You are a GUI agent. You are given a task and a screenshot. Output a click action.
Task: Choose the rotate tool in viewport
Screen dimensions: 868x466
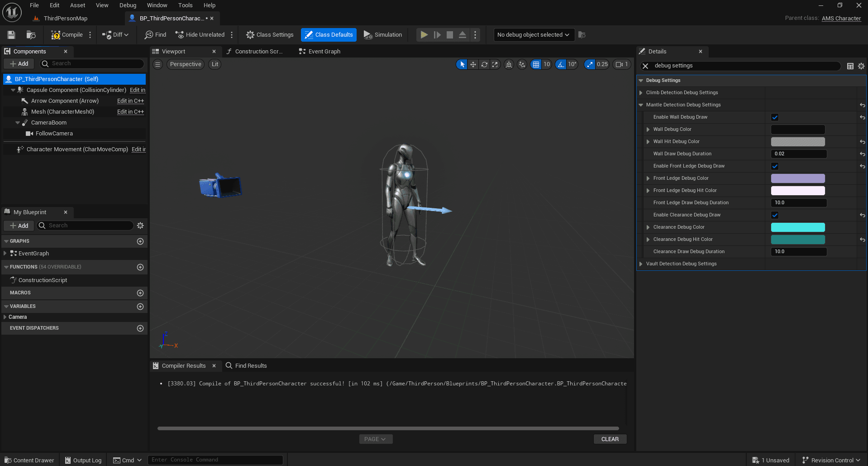(x=484, y=64)
